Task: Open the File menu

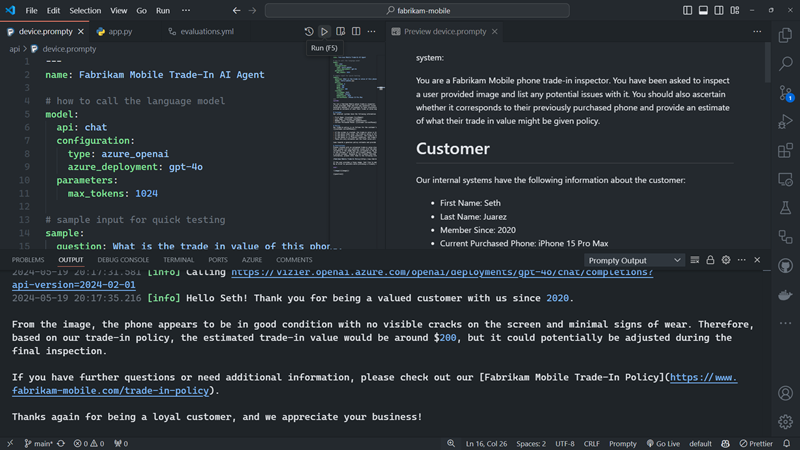Action: coord(31,10)
